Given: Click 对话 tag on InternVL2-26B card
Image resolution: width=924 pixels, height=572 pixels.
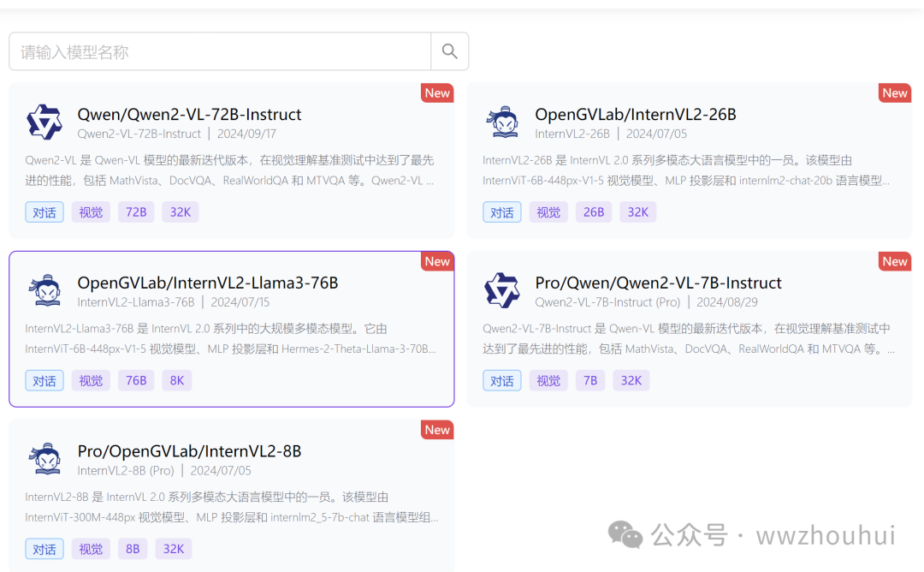Looking at the screenshot, I should click(502, 212).
